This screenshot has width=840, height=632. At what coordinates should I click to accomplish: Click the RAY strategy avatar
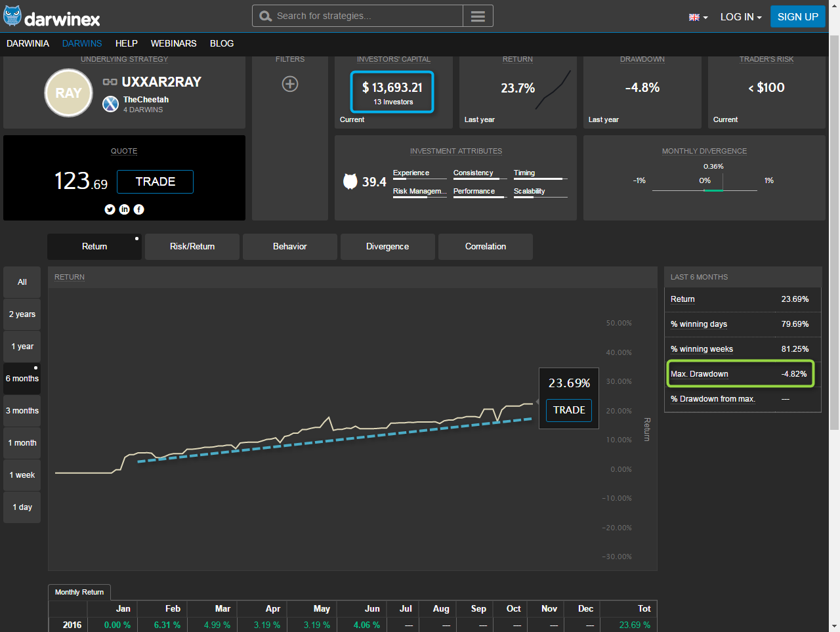68,93
